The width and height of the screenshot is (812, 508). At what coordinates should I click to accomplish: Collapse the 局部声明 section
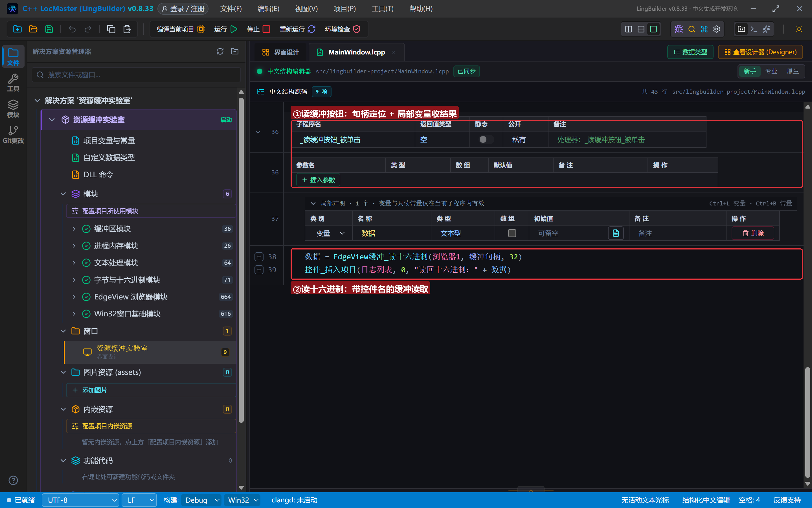[313, 203]
